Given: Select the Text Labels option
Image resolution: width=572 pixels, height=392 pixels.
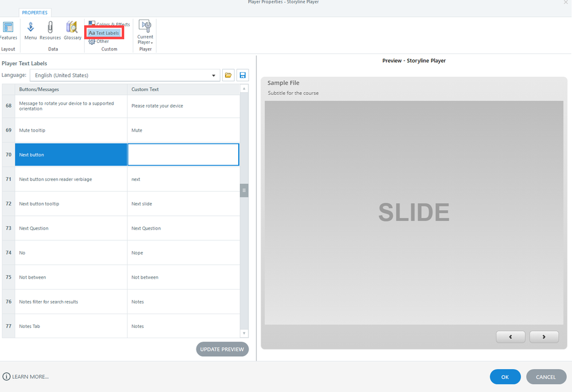Looking at the screenshot, I should (x=104, y=33).
